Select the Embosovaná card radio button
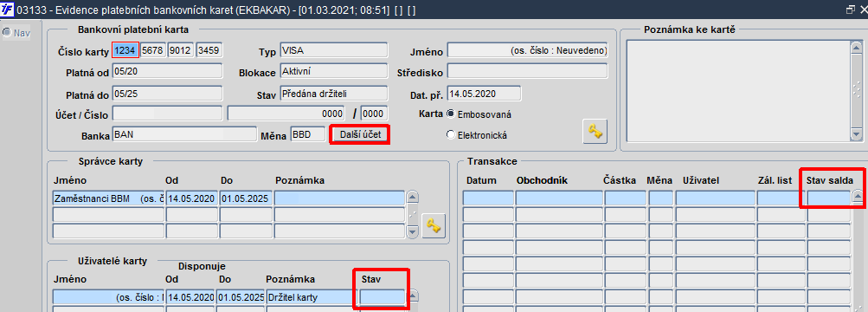This screenshot has width=868, height=312. tap(450, 114)
